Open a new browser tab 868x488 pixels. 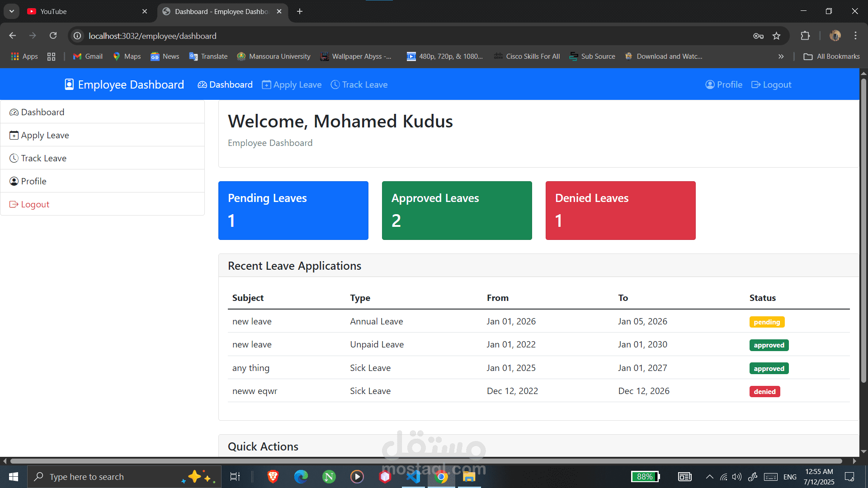300,11
